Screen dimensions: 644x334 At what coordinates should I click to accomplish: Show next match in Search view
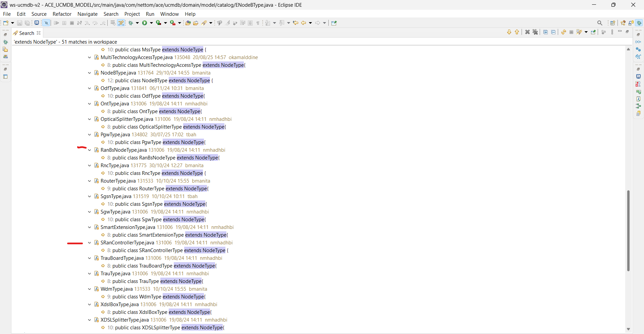509,32
